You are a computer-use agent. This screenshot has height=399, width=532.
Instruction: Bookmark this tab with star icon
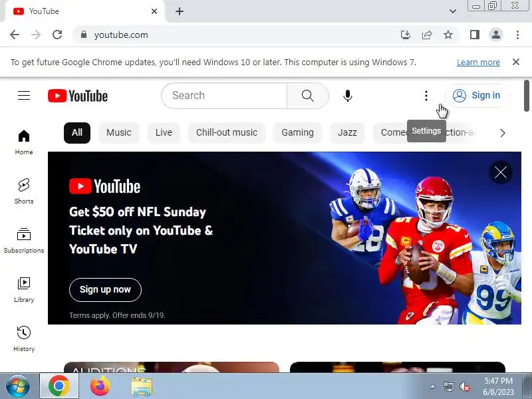coord(448,35)
